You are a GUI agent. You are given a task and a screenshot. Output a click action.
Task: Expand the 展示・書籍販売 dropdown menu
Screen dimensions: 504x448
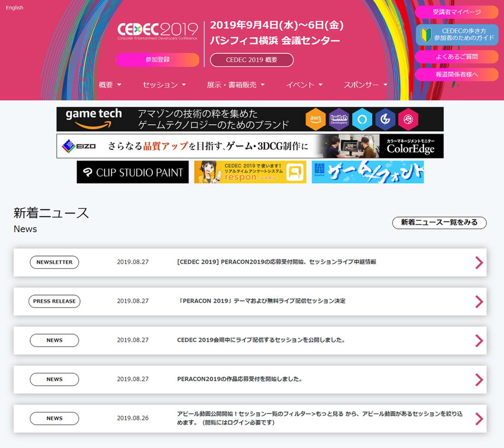236,85
